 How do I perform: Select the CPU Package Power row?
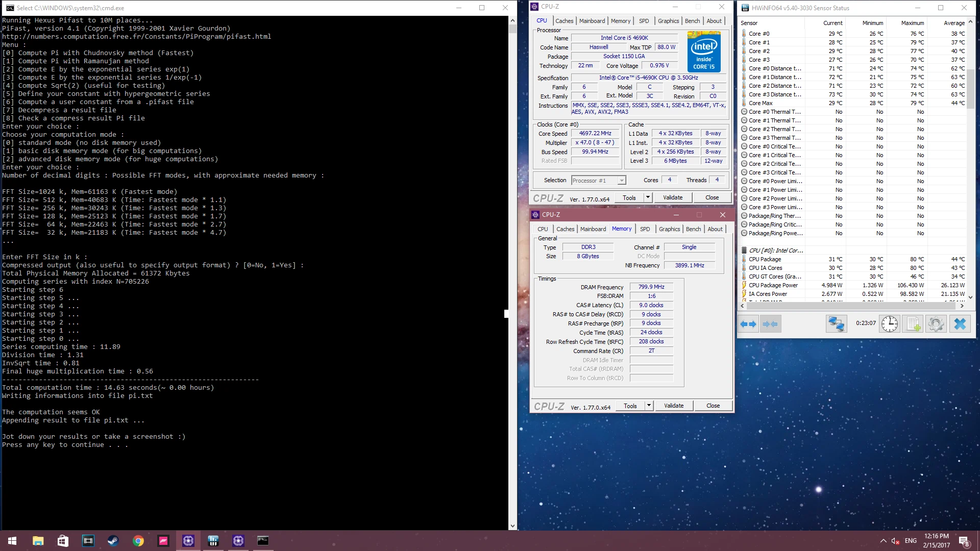(853, 285)
